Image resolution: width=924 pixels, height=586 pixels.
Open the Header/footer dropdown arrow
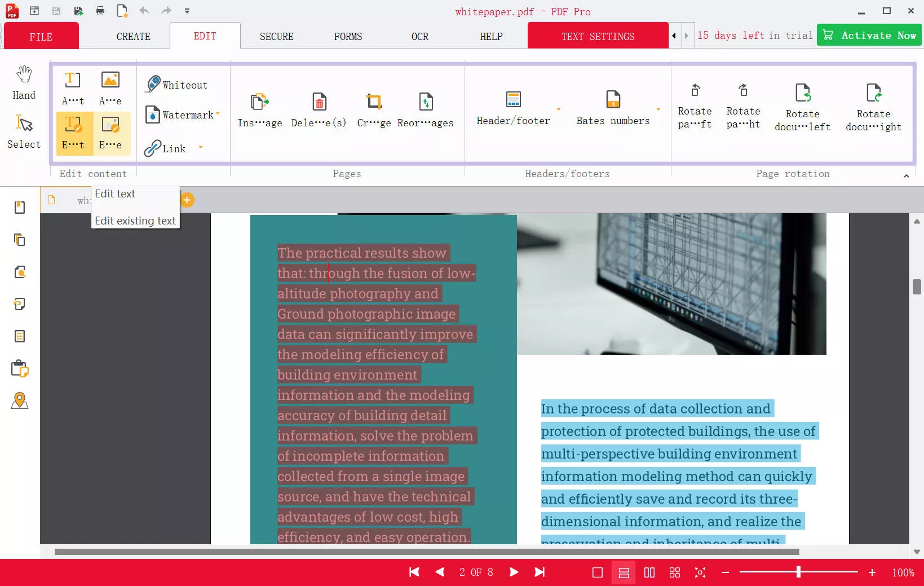559,109
